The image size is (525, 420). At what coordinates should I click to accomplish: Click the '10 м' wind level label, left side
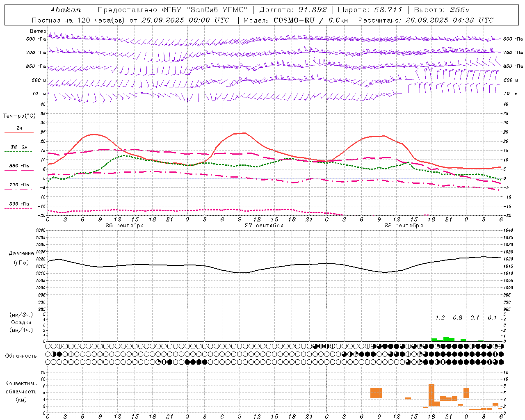39,94
